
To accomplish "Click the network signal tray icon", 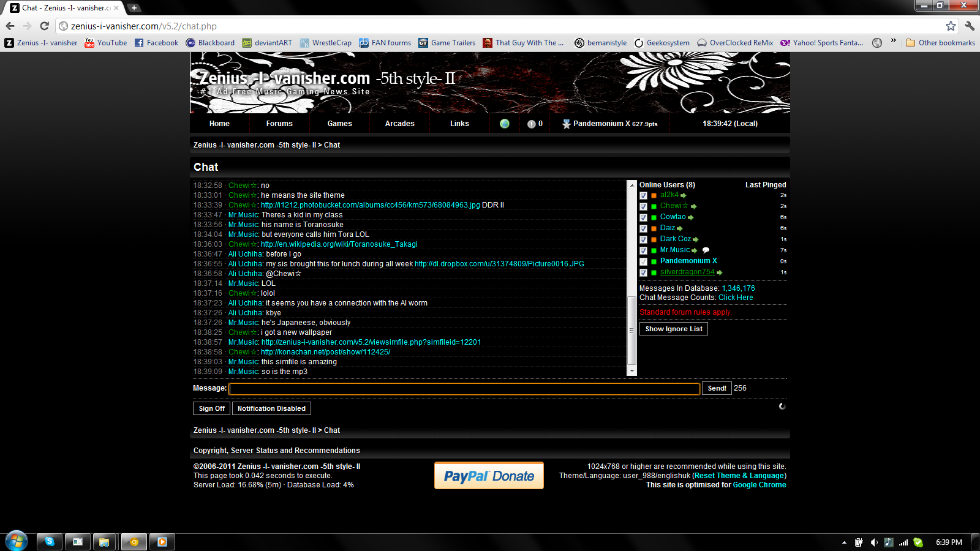I will 903,542.
